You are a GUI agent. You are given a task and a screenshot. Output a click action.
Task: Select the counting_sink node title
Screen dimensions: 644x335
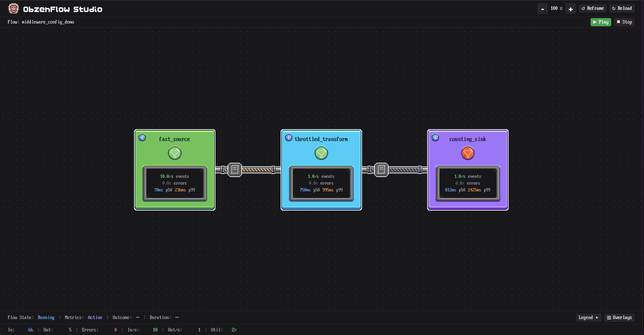pos(468,139)
